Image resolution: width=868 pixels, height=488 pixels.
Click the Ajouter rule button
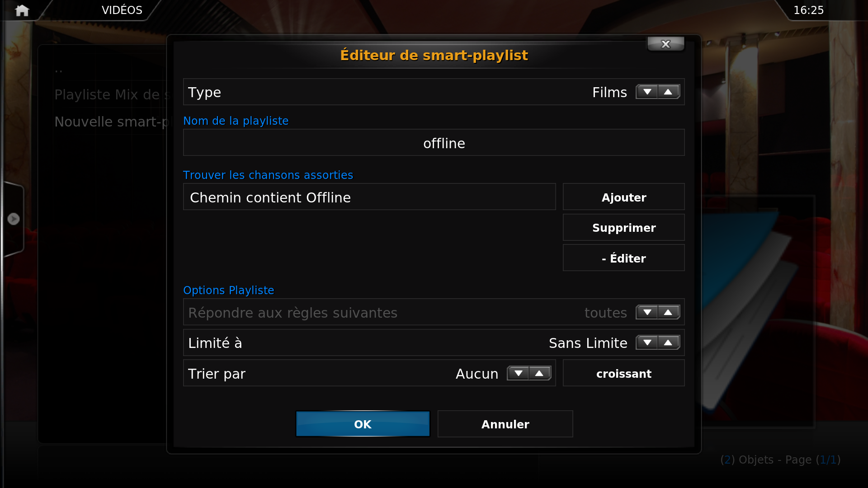623,197
